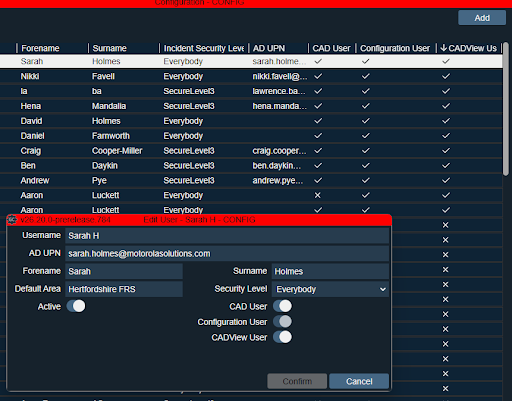Click Configuration User checkmark for Ben Daykin
Image resolution: width=512 pixels, height=401 pixels.
tap(366, 165)
